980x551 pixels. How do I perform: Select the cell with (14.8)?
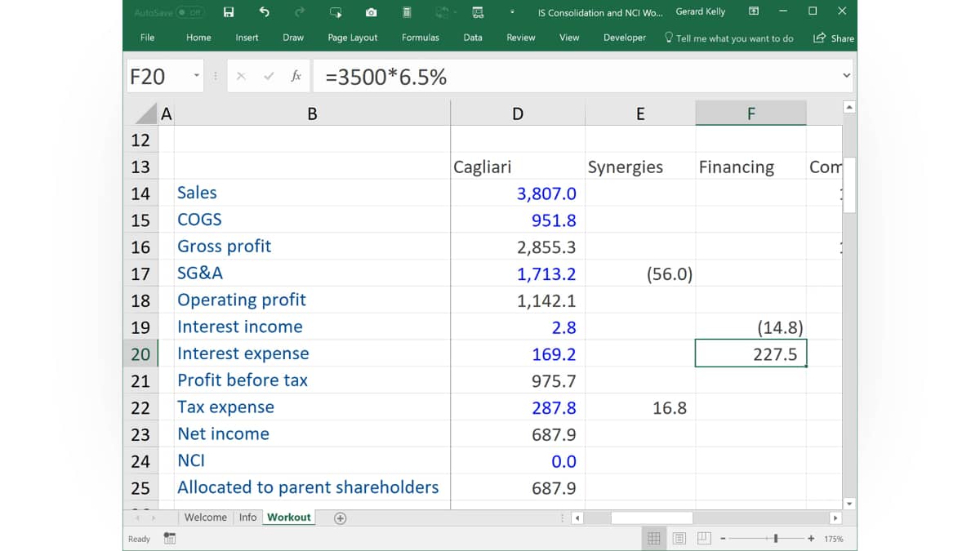coord(751,327)
